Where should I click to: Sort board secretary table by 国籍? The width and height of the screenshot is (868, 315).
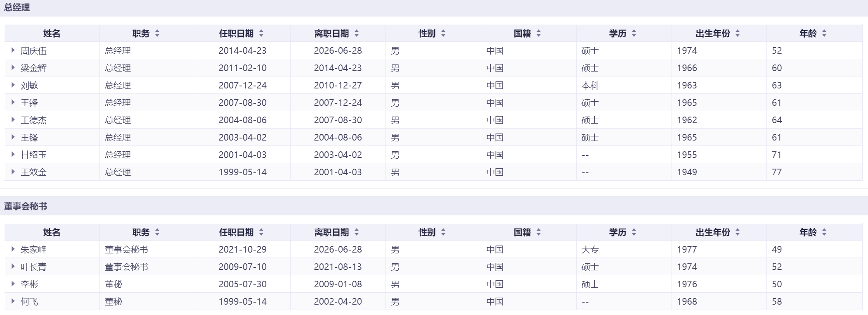[539, 233]
